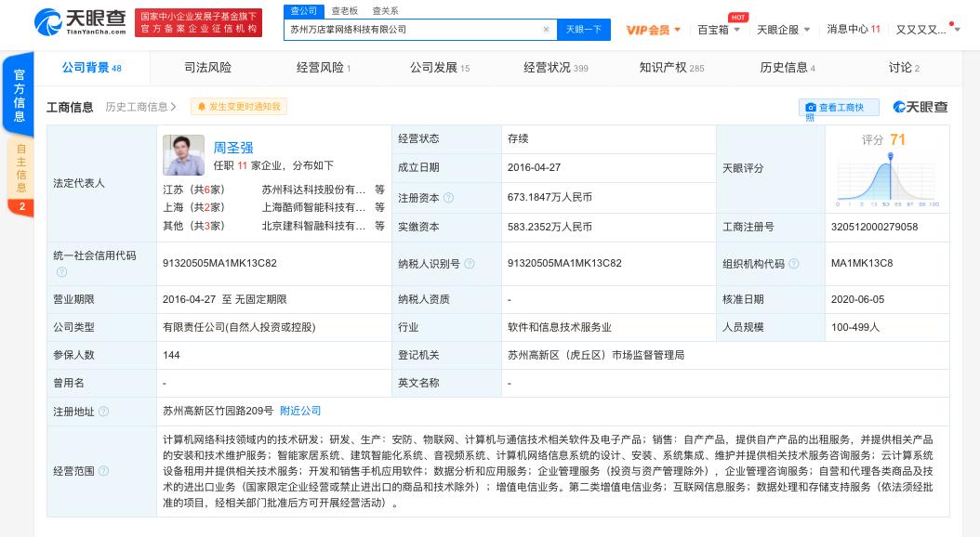
Task: Click help icon beside 纳税人识别号
Action: coord(469,264)
